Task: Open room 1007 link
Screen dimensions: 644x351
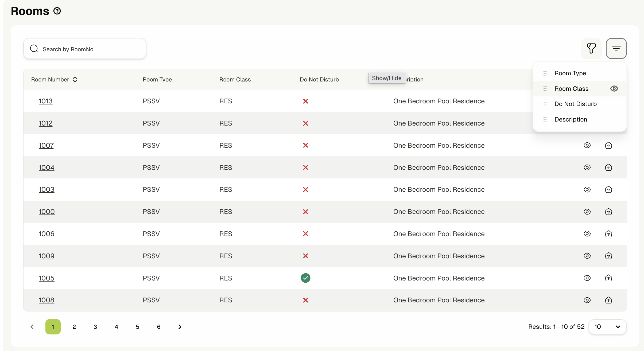Action: [46, 145]
